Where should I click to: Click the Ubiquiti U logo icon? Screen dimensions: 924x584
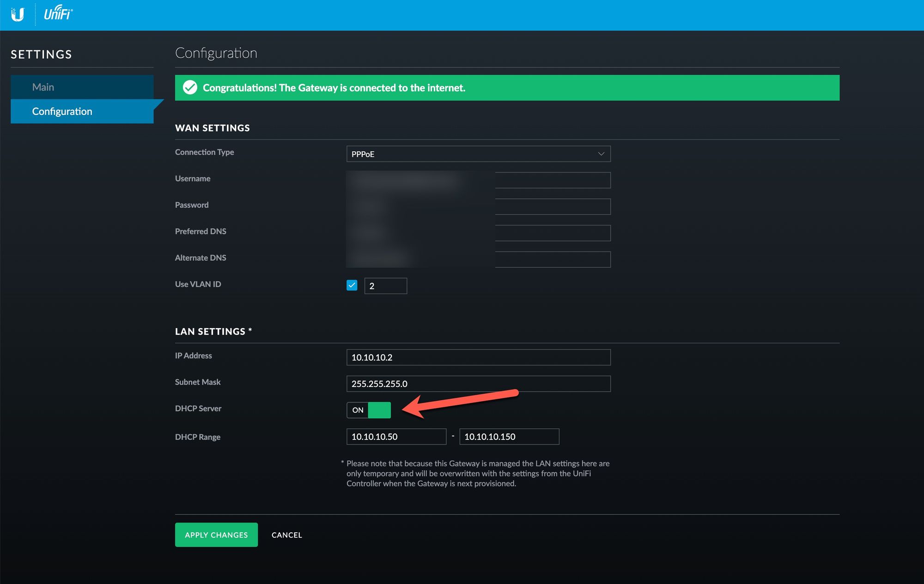(x=18, y=14)
